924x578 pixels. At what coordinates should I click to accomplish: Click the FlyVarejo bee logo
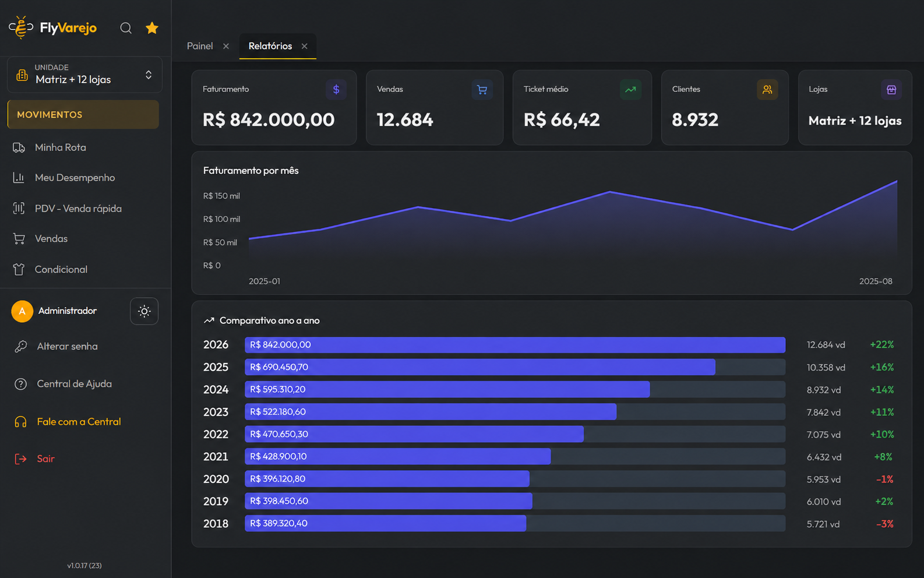tap(21, 27)
